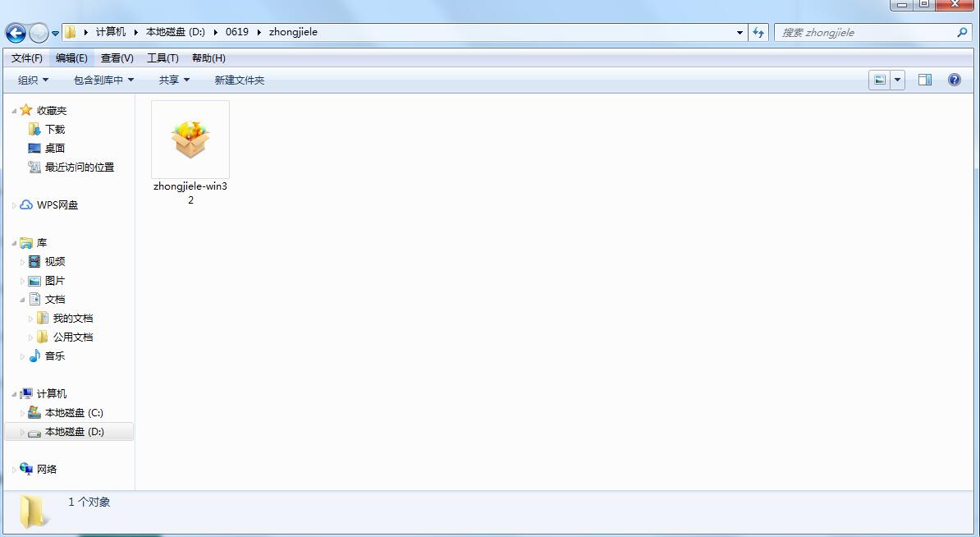Collapse the 收藏夹 tree node arrow
Screen dimensions: 980x537
pos(14,112)
